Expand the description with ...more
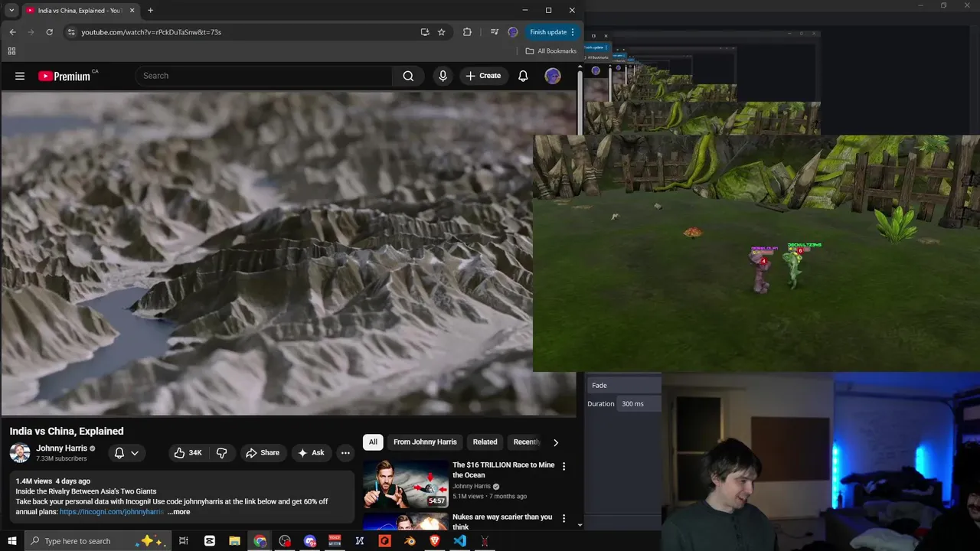 pos(179,512)
